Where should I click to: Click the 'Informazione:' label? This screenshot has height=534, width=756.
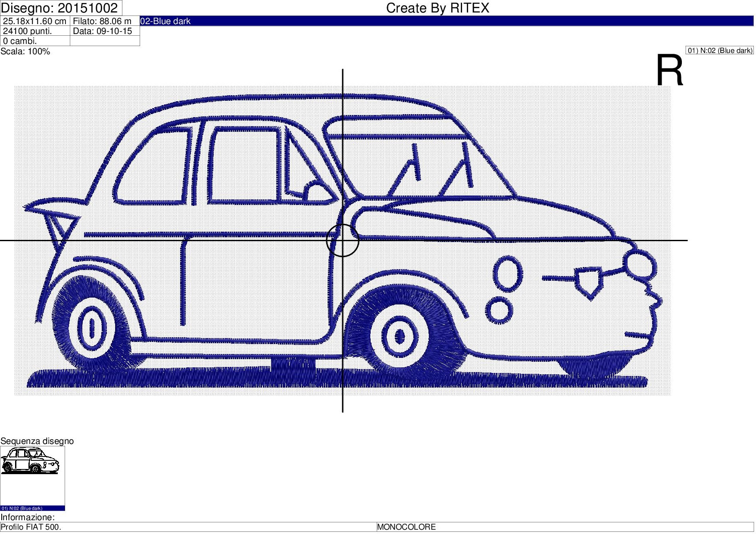[28, 517]
